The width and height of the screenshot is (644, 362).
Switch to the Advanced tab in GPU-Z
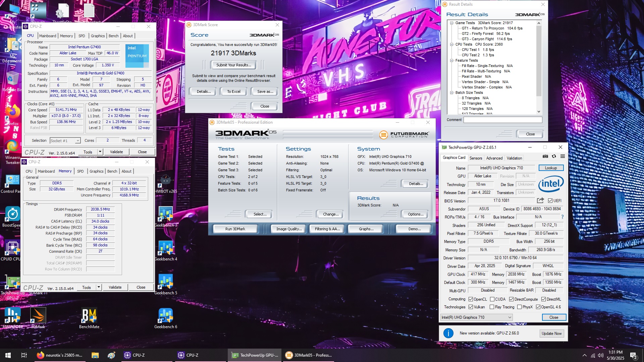click(494, 158)
